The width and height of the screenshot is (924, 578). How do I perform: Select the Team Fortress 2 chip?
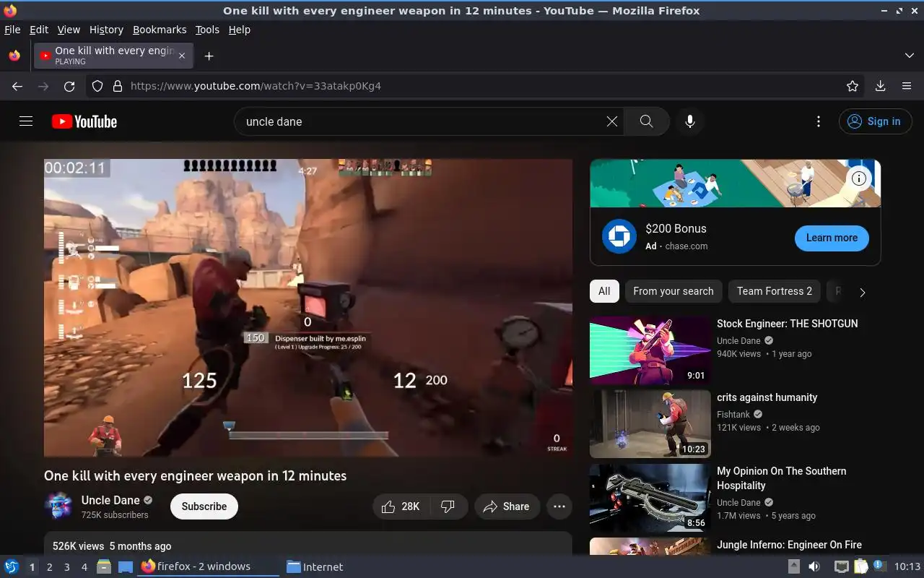click(x=775, y=291)
